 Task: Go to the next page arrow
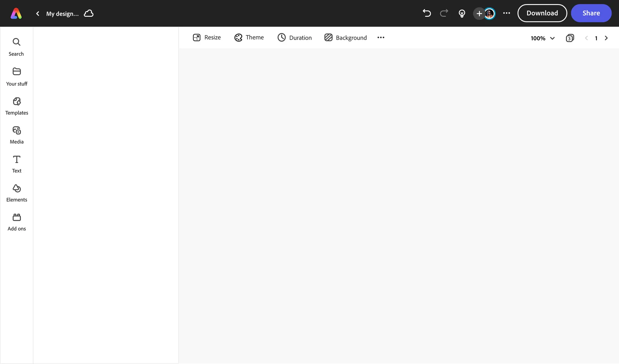(606, 38)
